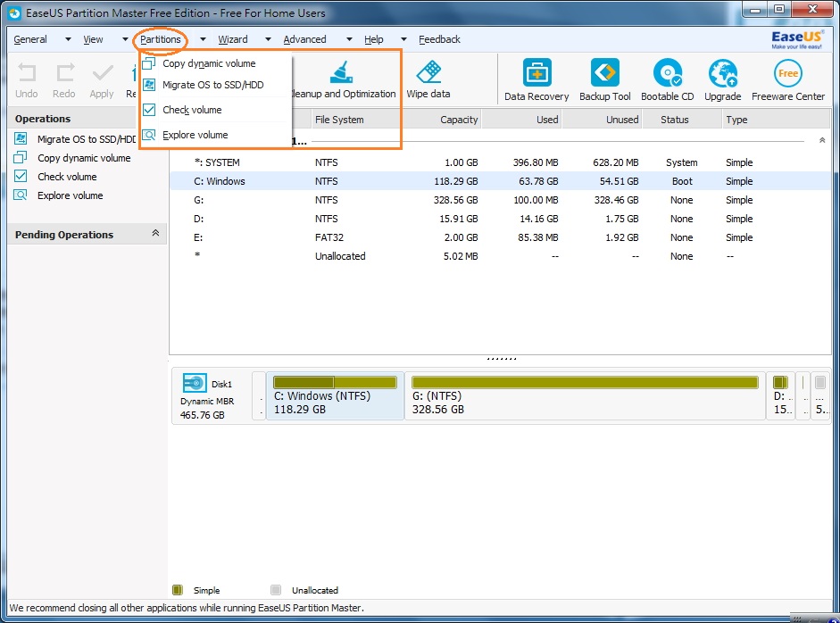The height and width of the screenshot is (623, 840).
Task: Click Explore volume operation link
Action: (71, 195)
